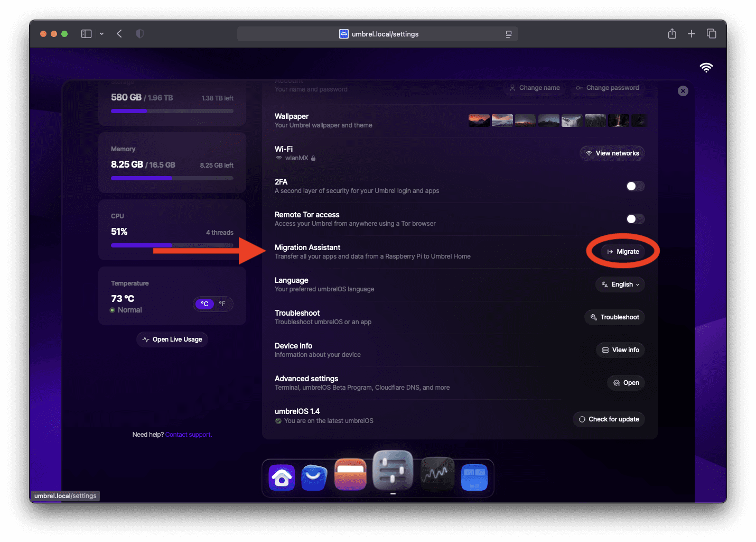Viewport: 756px width, 542px height.
Task: Open Advanced settings
Action: 626,383
